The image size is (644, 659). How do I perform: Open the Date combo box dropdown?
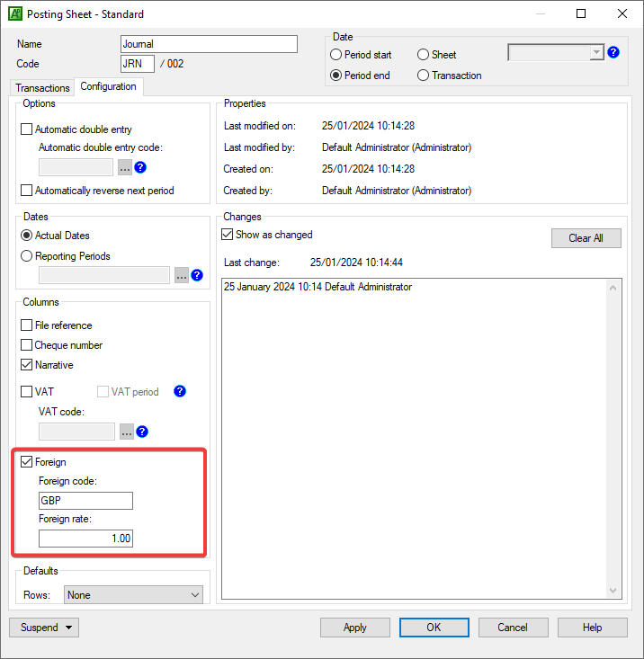coord(596,52)
